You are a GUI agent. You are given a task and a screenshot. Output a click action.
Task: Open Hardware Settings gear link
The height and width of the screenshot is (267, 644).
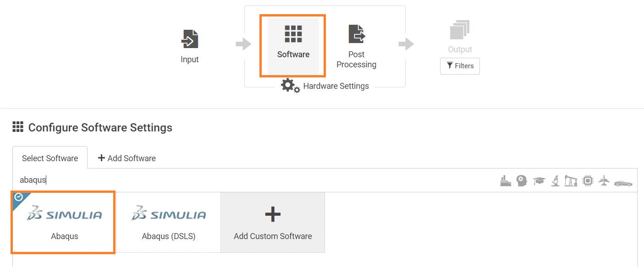pyautogui.click(x=325, y=86)
